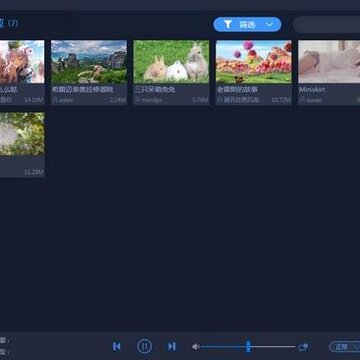Click the volume slider handle
Image resolution: width=360 pixels, height=360 pixels.
point(248,347)
